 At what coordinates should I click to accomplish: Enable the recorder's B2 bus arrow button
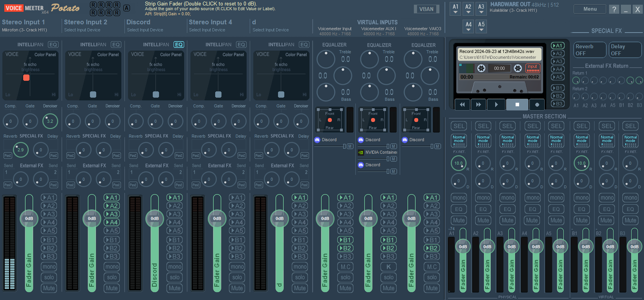(558, 96)
